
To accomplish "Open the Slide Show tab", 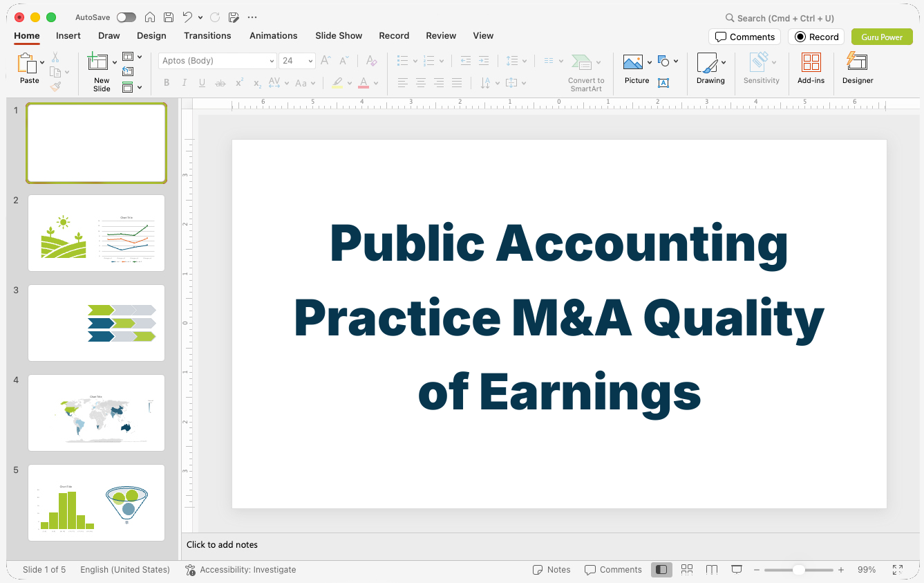I will [339, 35].
